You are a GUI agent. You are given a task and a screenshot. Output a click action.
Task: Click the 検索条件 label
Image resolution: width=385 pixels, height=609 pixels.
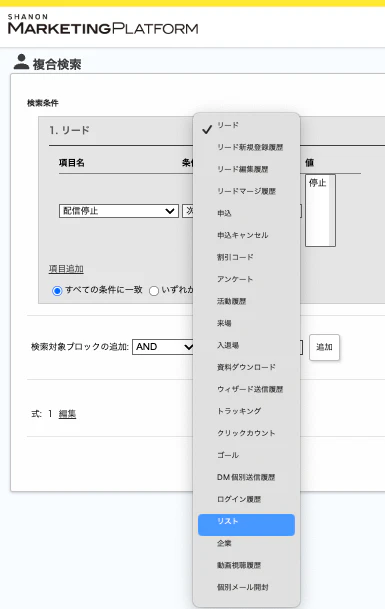43,103
